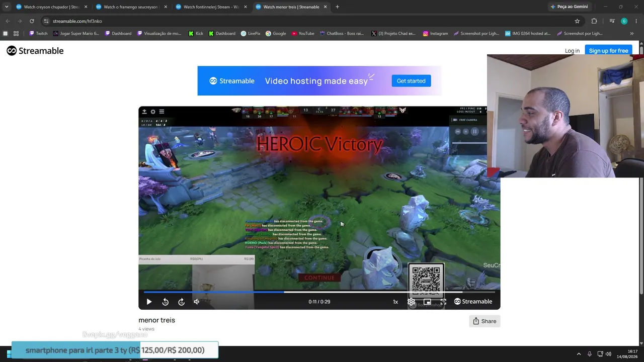This screenshot has height=362, width=644.
Task: Open the Instagram bookmark
Action: (435, 34)
